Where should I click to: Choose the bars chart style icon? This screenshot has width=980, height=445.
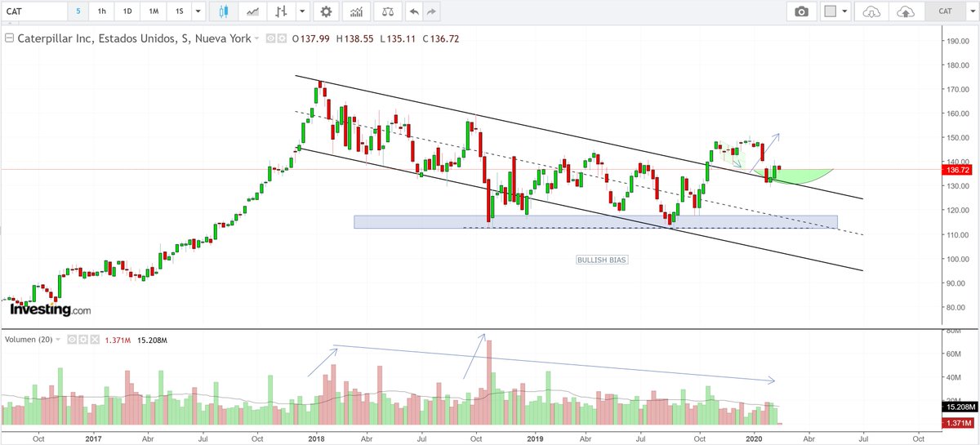tap(282, 11)
